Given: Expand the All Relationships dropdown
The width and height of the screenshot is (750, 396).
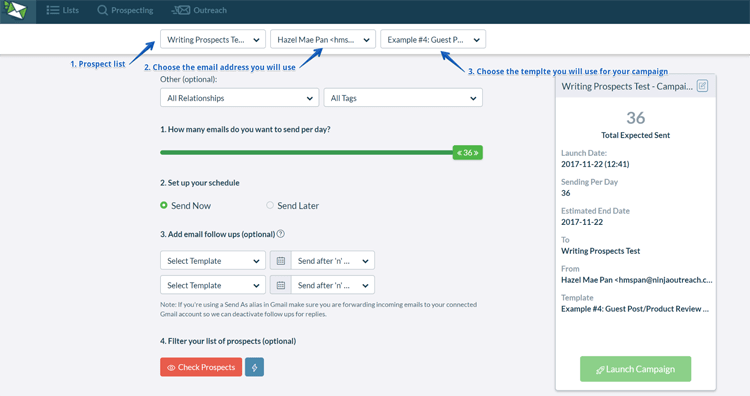Looking at the screenshot, I should pyautogui.click(x=240, y=98).
